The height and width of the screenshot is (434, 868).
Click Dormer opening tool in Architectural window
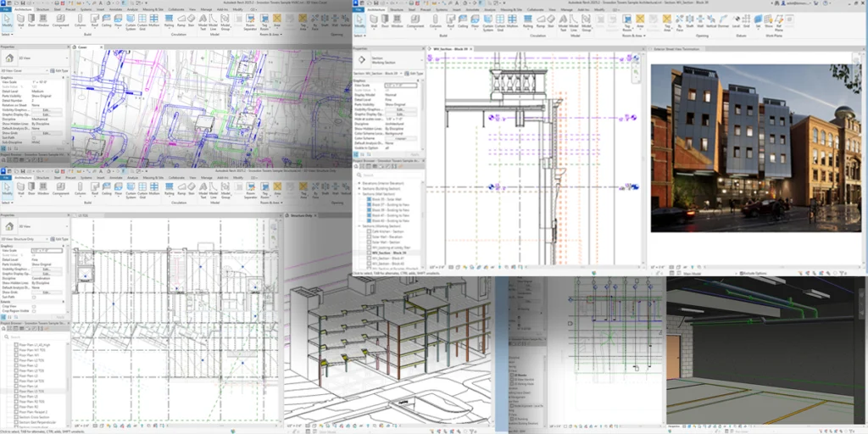(x=722, y=21)
